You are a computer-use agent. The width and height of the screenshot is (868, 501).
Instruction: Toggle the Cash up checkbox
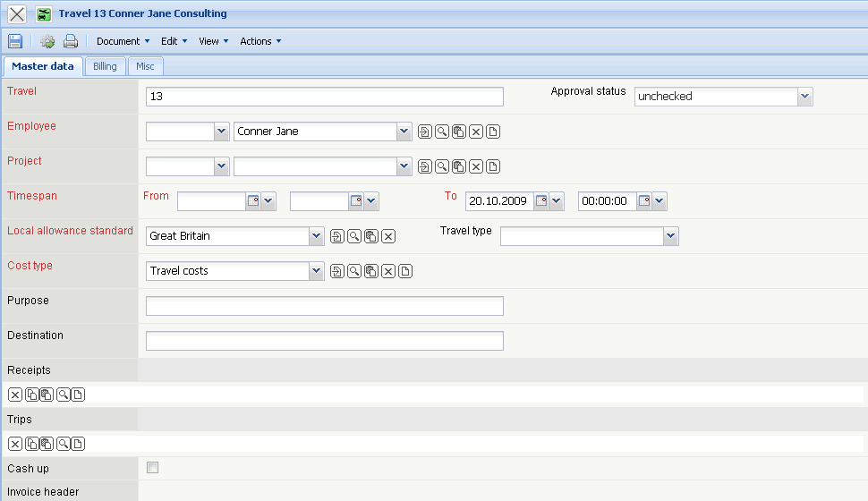pos(152,468)
